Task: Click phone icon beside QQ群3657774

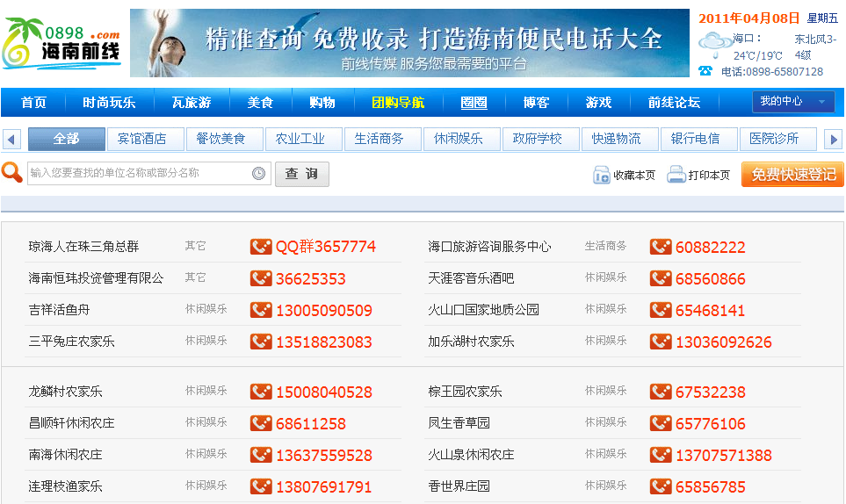Action: 261,247
